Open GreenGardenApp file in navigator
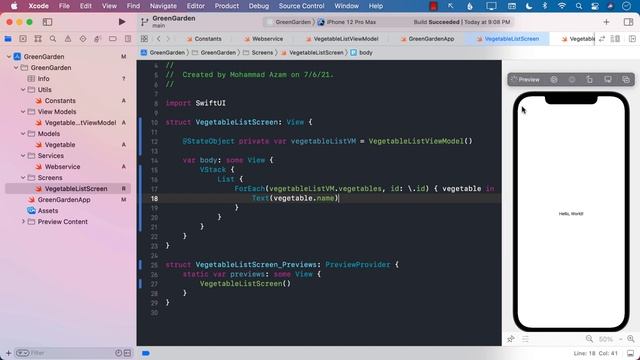This screenshot has width=640, height=360. [64, 200]
